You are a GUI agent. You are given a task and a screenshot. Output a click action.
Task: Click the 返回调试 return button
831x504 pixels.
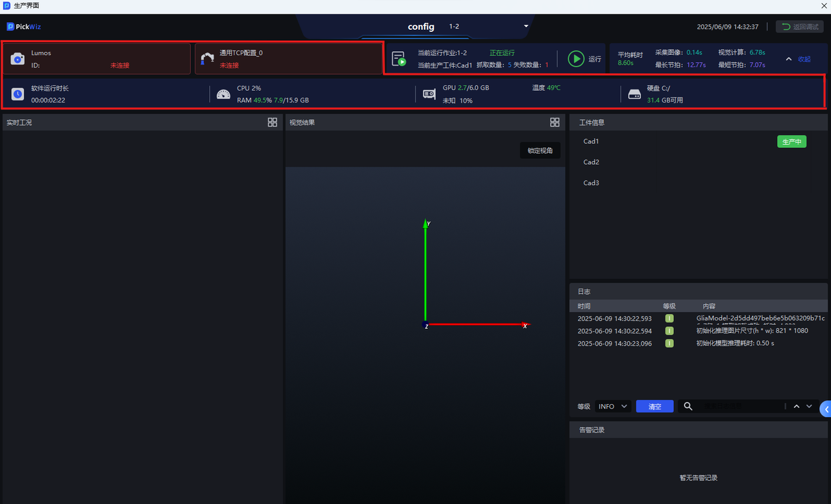[x=800, y=27]
